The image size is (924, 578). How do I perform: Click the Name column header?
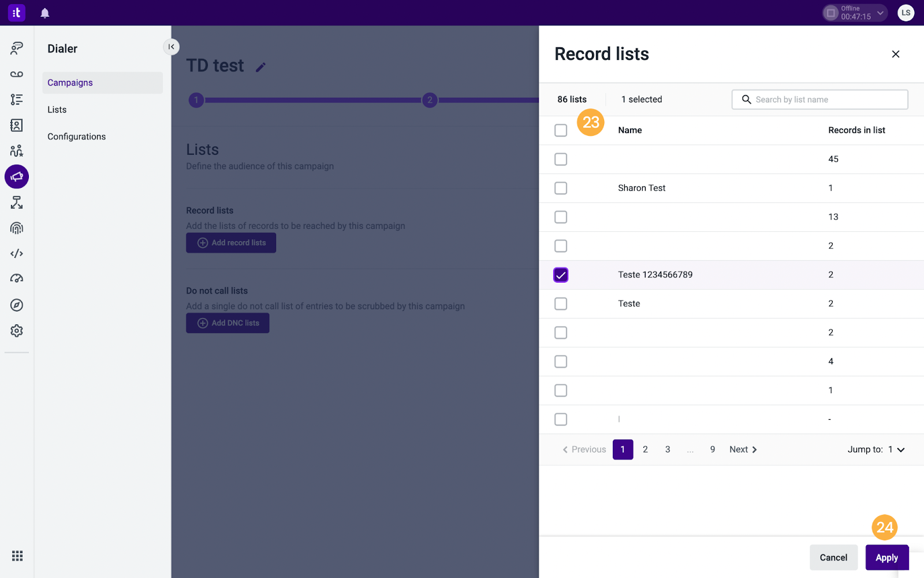coord(630,131)
